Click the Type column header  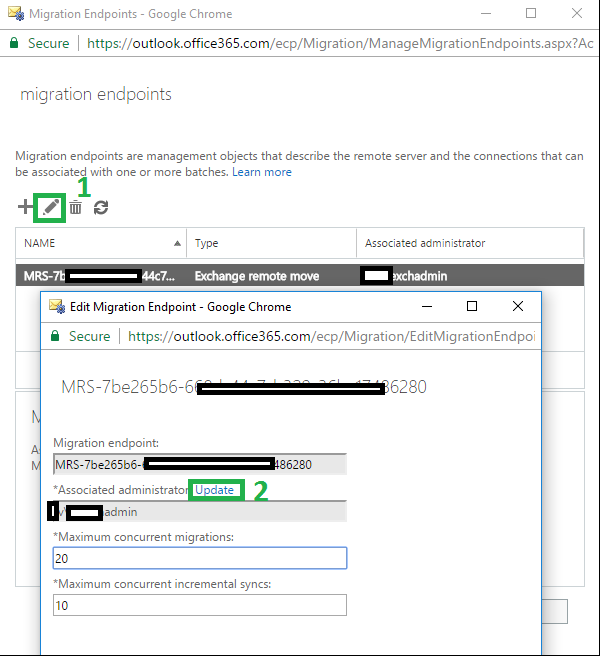tap(271, 243)
